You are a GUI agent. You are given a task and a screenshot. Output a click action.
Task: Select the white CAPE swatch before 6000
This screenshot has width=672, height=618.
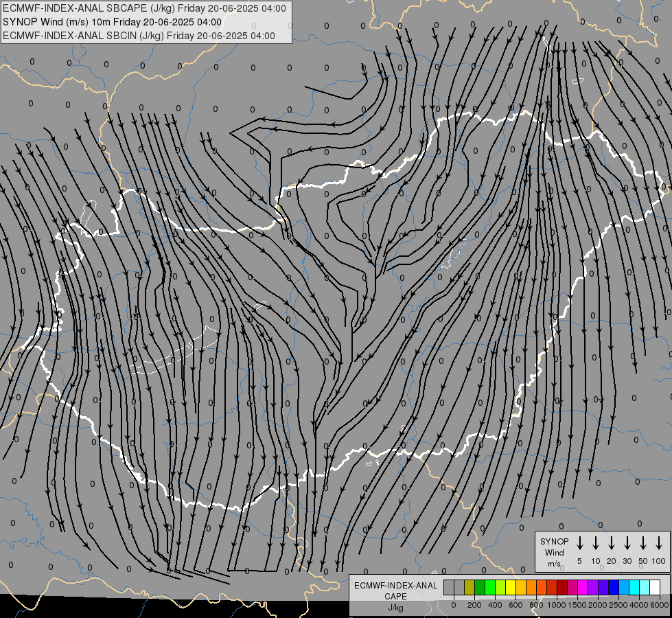tap(654, 587)
